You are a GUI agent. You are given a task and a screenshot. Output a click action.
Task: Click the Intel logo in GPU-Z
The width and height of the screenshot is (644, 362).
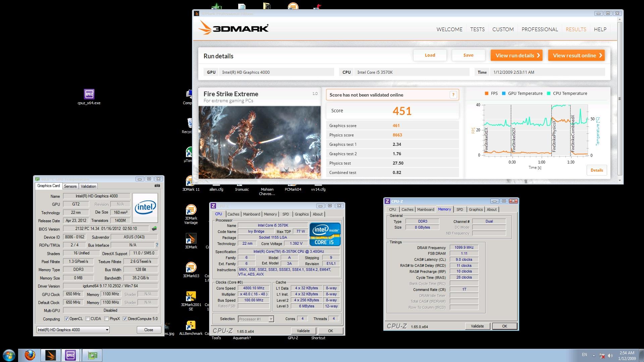[145, 208]
